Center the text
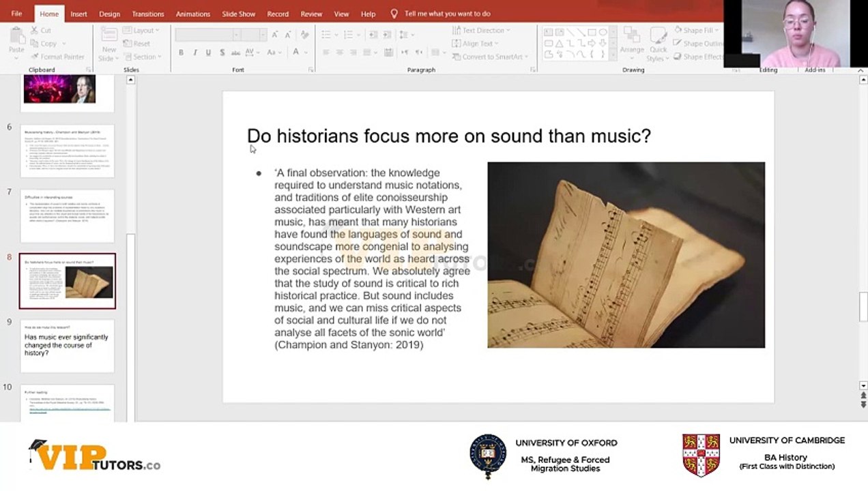868x491 pixels. pos(341,53)
